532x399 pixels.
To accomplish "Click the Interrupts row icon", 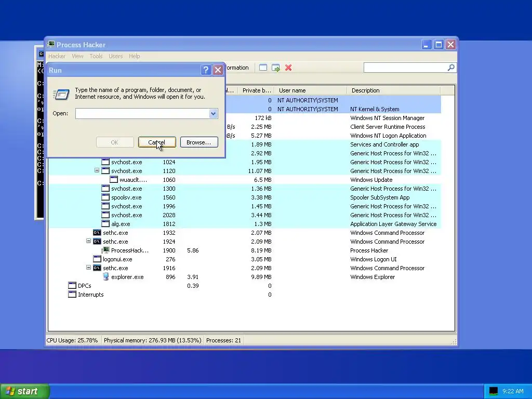I will pos(72,295).
